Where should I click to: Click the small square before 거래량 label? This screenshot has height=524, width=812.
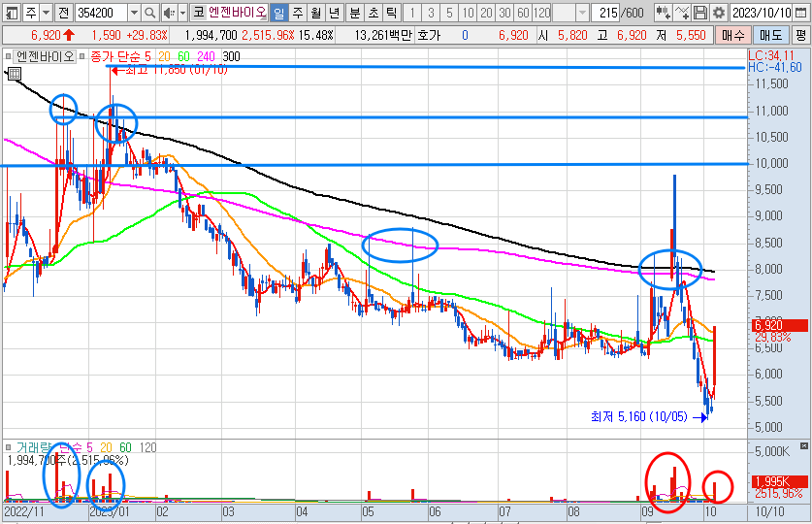(9, 447)
